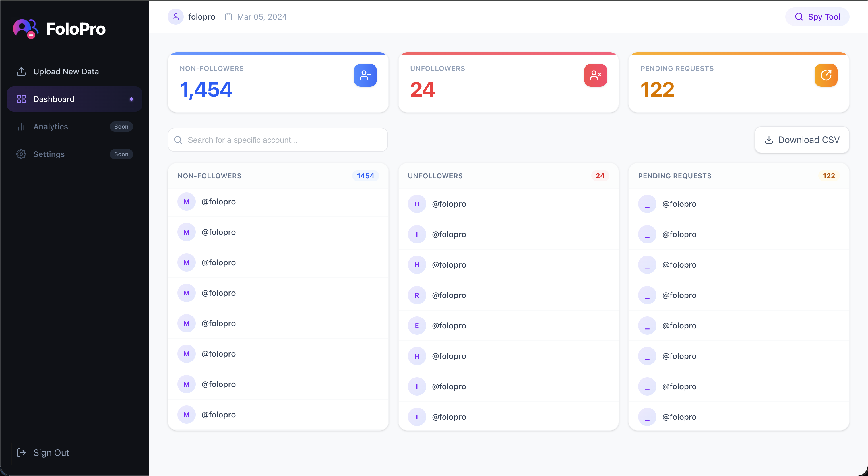
Task: Click the Download CSV button
Action: click(x=802, y=140)
